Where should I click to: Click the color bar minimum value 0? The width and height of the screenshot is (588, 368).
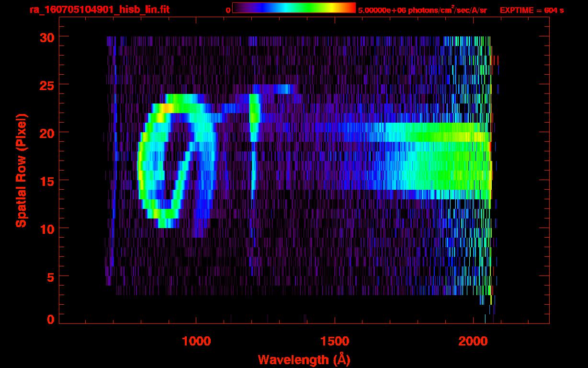point(228,10)
